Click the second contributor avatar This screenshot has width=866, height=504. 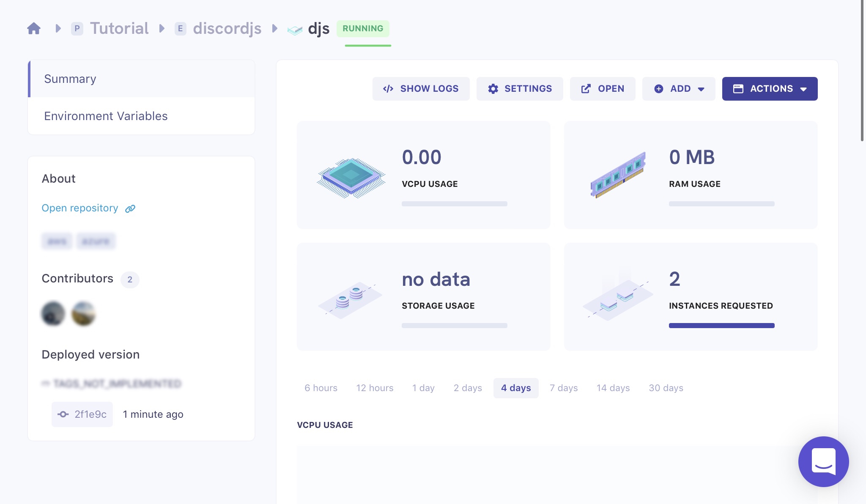pyautogui.click(x=83, y=314)
